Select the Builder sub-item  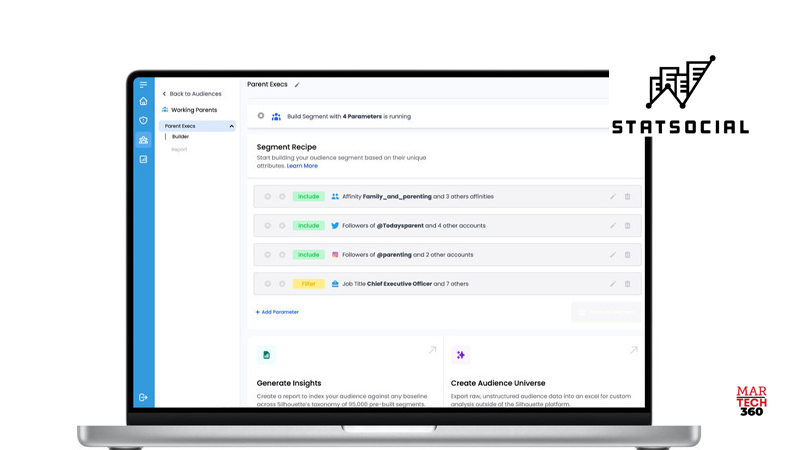pos(180,137)
